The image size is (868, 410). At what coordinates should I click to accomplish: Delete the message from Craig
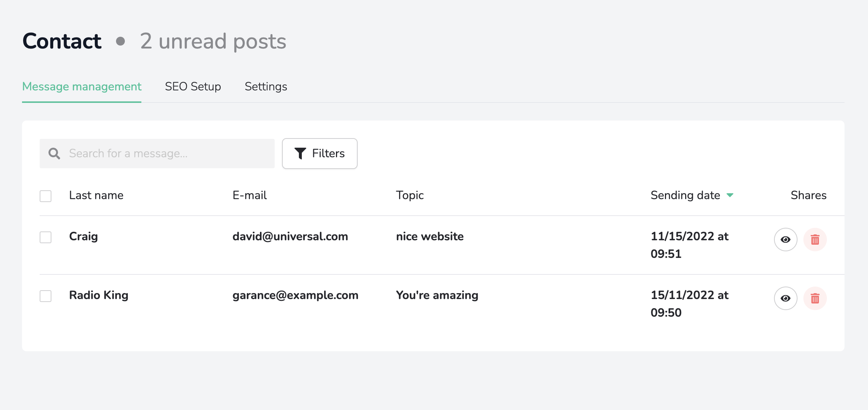(x=815, y=240)
